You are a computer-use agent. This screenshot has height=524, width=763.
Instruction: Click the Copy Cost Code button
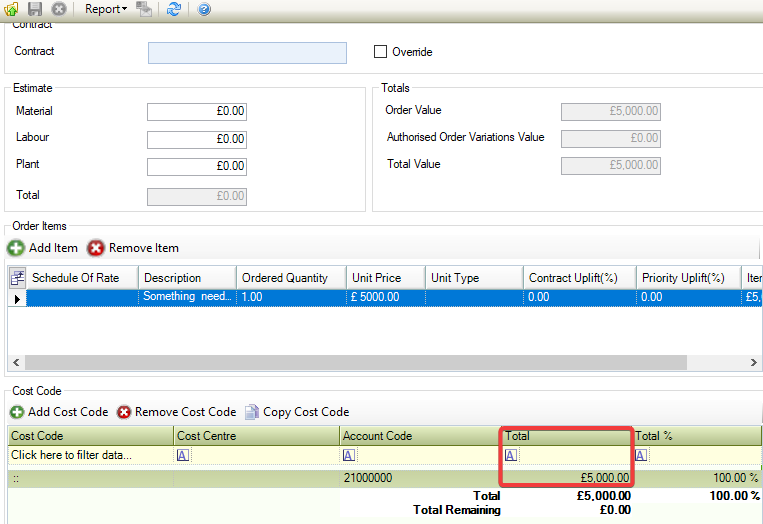pos(297,412)
